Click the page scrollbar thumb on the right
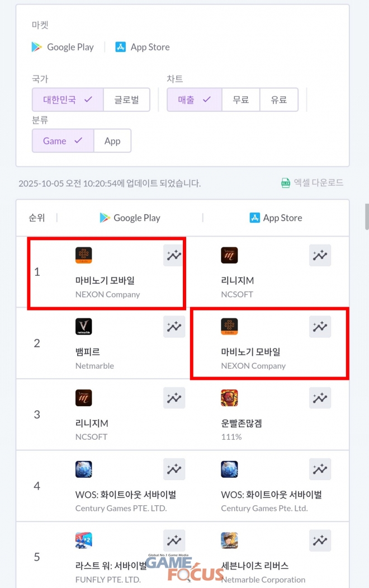 point(367,217)
